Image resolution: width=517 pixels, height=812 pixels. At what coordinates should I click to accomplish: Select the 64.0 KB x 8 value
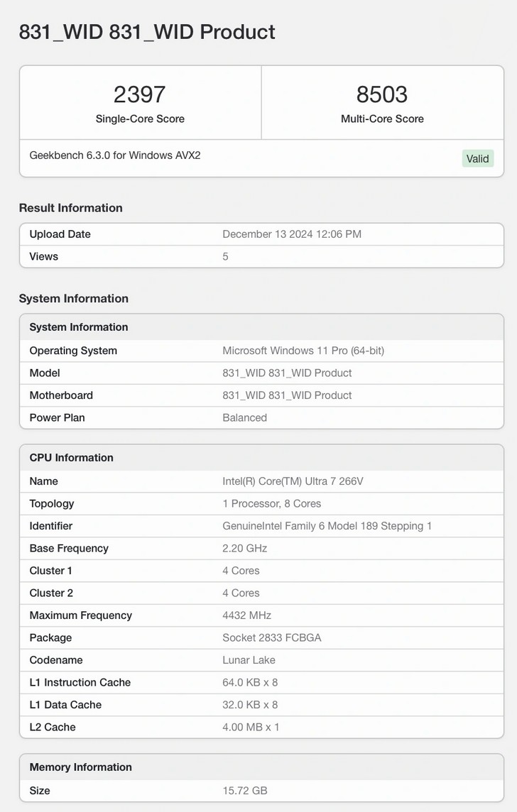point(250,682)
